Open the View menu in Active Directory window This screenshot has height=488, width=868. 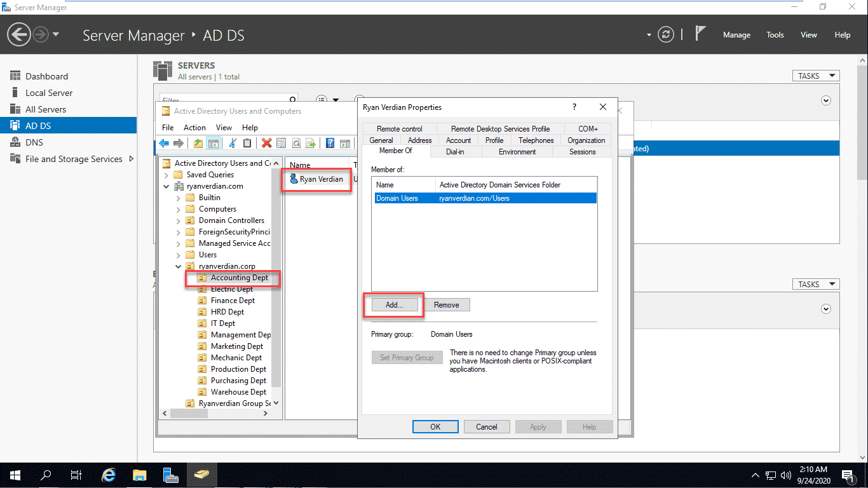click(224, 128)
